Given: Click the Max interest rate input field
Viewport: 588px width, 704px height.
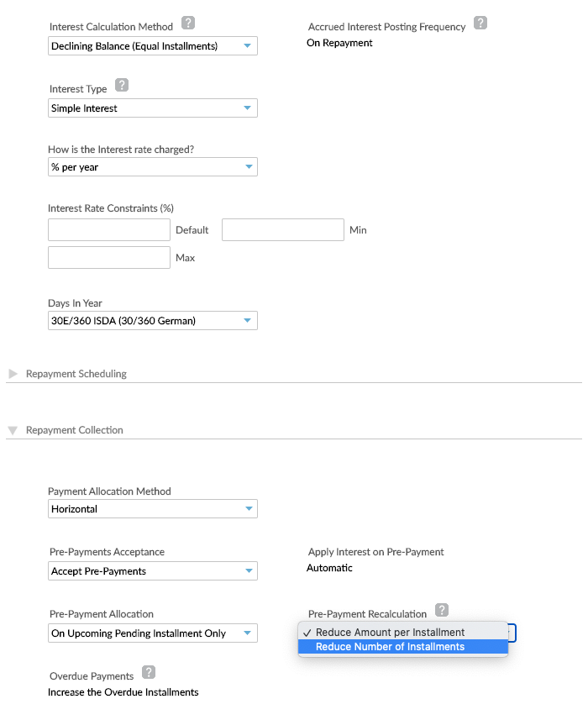Looking at the screenshot, I should tap(108, 257).
